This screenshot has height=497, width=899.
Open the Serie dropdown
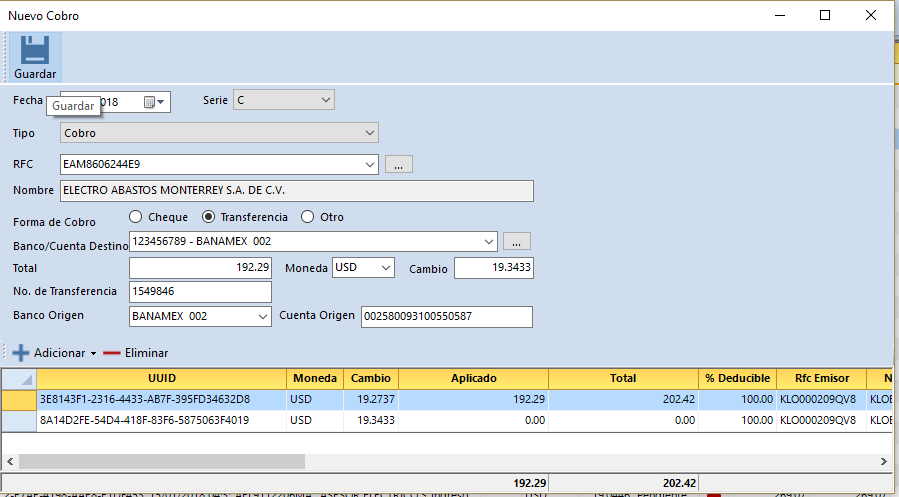point(325,100)
